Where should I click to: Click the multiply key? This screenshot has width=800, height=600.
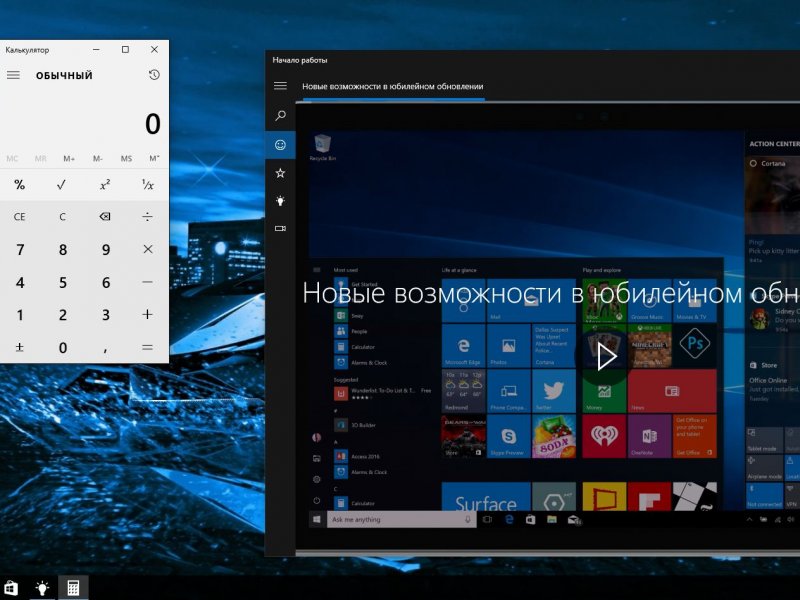(147, 249)
